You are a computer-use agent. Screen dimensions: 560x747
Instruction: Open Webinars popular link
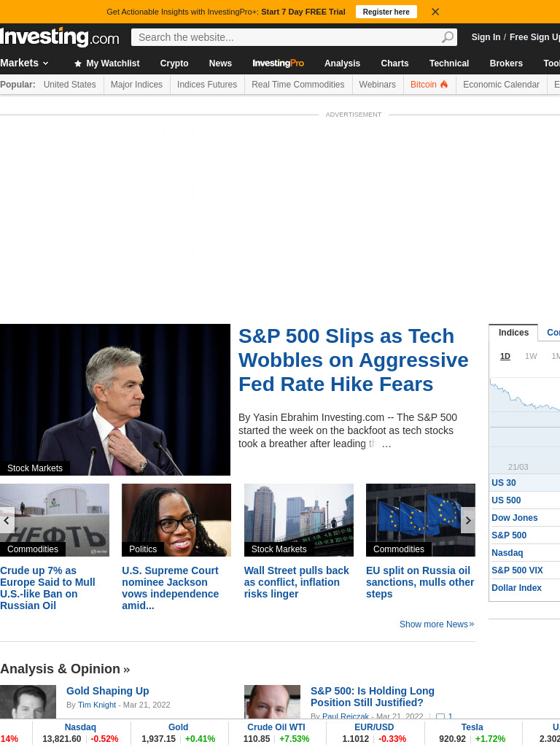click(377, 85)
